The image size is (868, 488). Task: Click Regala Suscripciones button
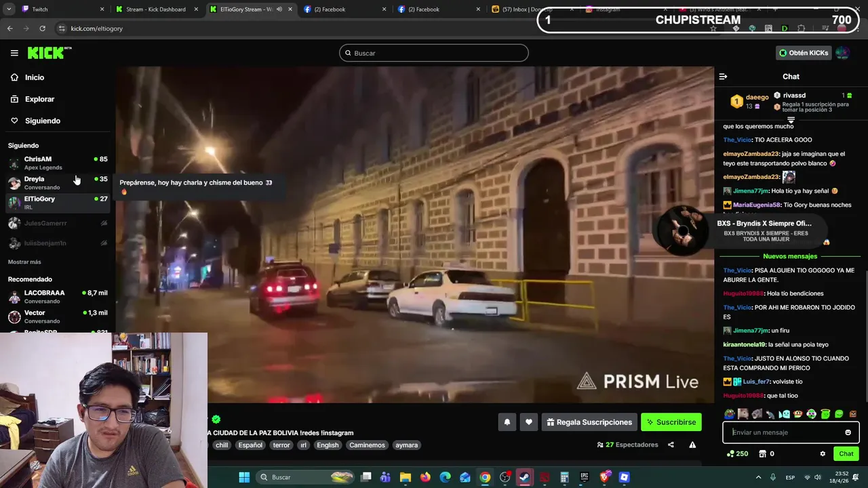[589, 422]
